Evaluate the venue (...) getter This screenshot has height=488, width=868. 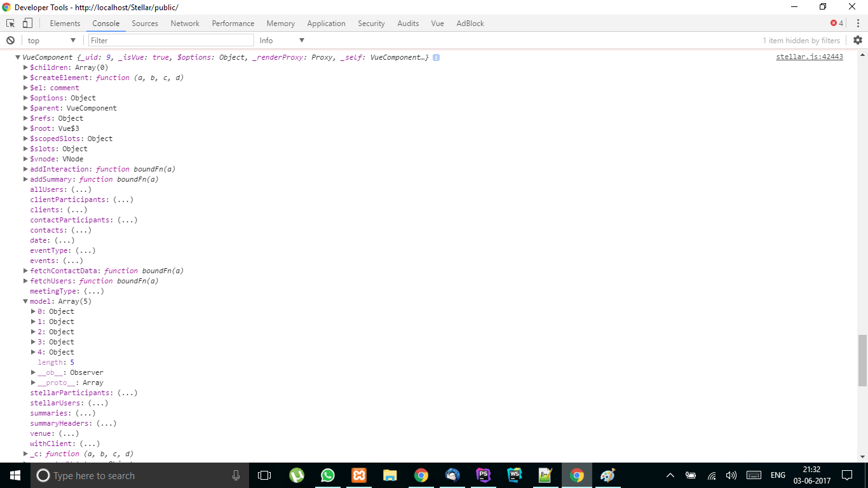[x=69, y=433]
